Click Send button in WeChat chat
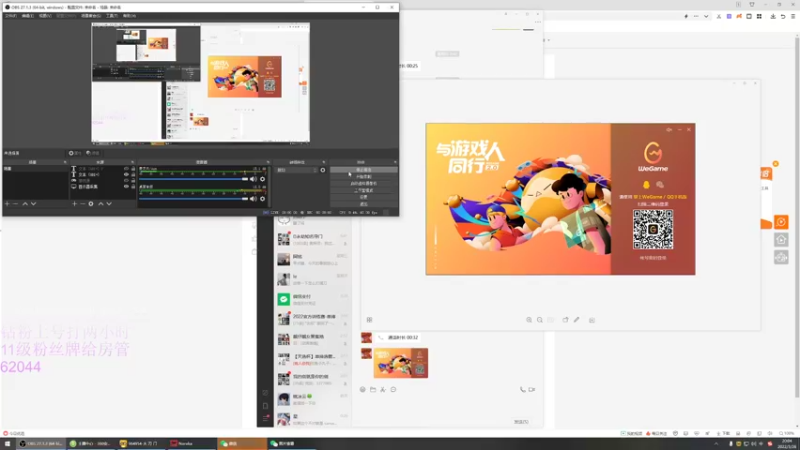800x450 pixels. coord(521,422)
